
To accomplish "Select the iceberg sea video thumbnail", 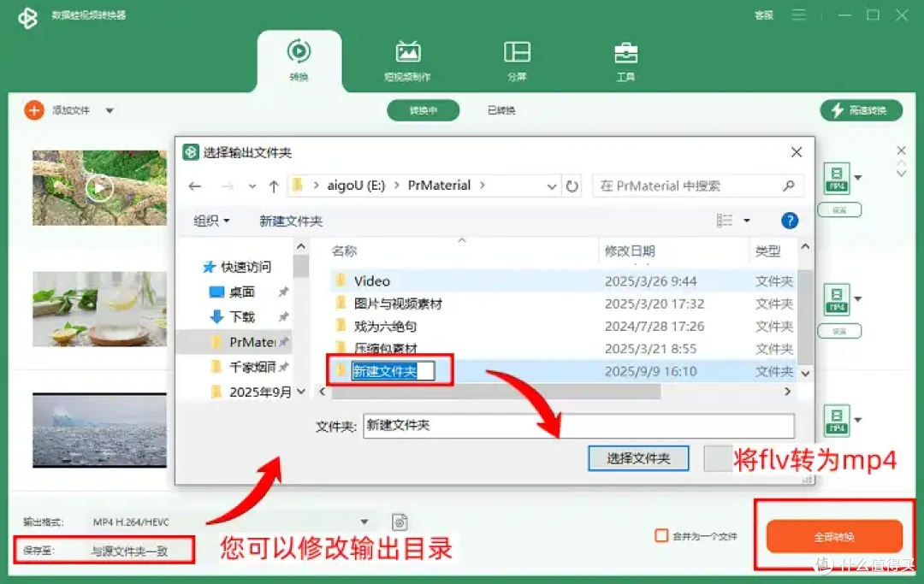I will 99,430.
